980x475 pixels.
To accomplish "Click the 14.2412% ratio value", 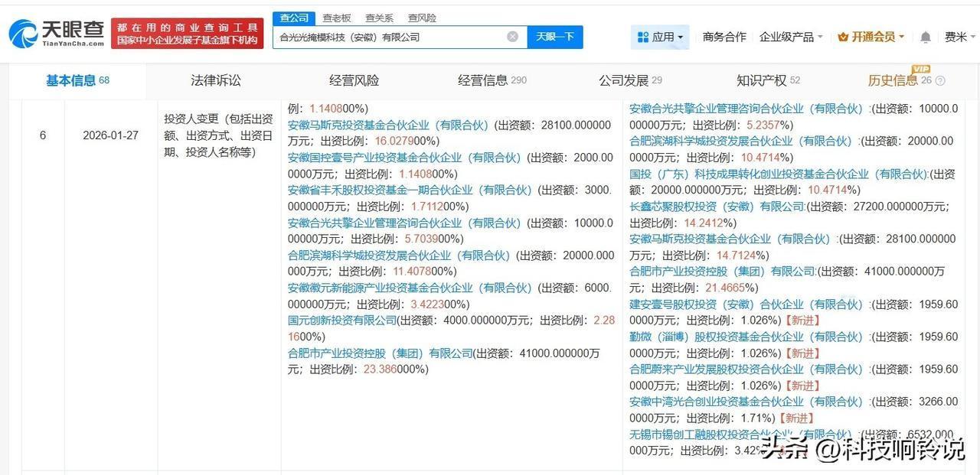I will [710, 223].
